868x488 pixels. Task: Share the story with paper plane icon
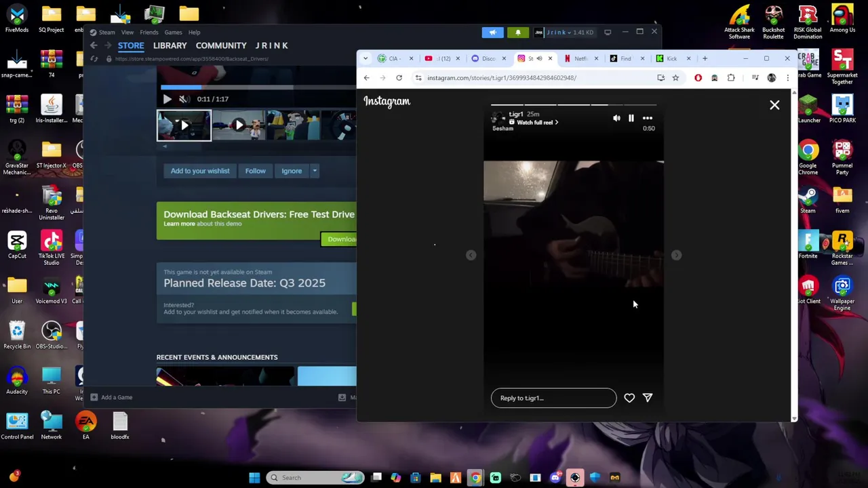click(648, 398)
